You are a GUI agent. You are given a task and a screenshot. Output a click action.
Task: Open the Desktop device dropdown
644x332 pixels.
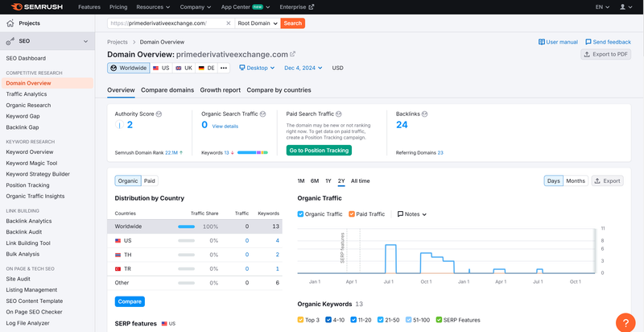tap(257, 68)
